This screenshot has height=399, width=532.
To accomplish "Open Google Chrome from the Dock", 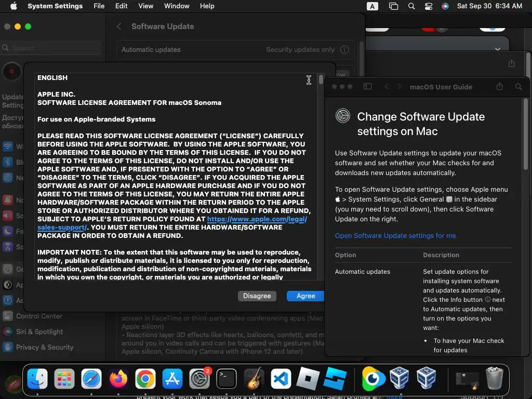I will 145,378.
